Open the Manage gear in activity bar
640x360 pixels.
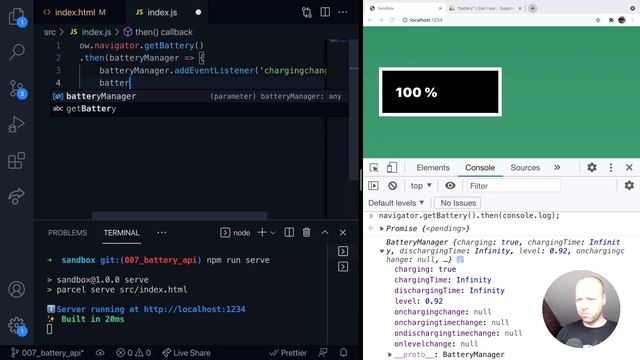click(16, 325)
